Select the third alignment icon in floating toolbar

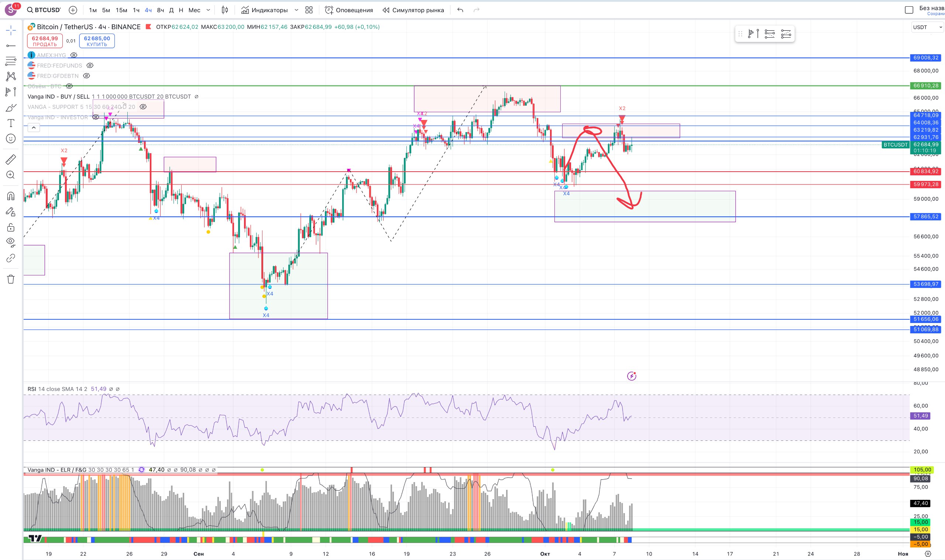pos(786,34)
